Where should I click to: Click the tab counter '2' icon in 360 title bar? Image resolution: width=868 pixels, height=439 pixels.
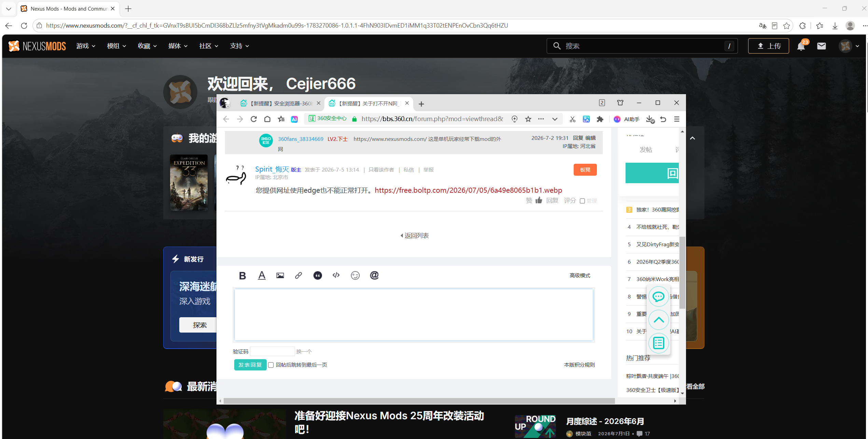coord(602,103)
